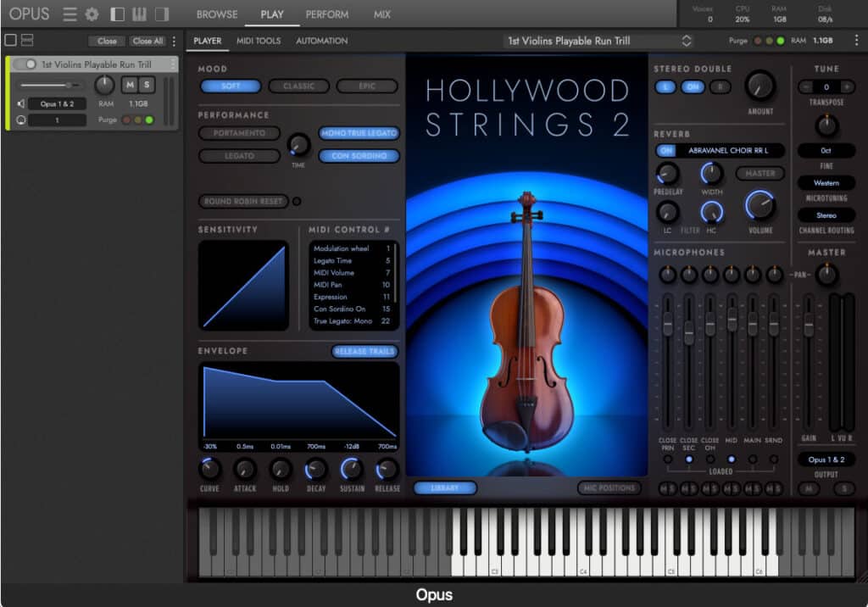The width and height of the screenshot is (868, 607).
Task: Open the Western microtuning dropdown
Action: click(826, 182)
